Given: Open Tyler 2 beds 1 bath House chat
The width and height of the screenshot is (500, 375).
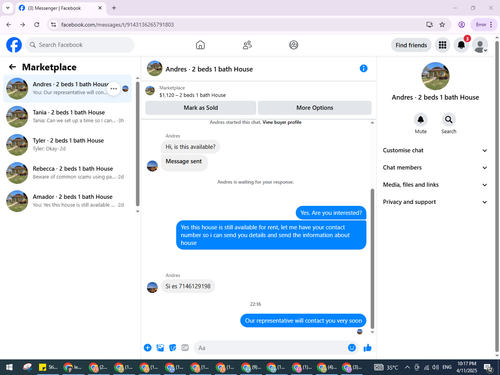Looking at the screenshot, I should (67, 144).
